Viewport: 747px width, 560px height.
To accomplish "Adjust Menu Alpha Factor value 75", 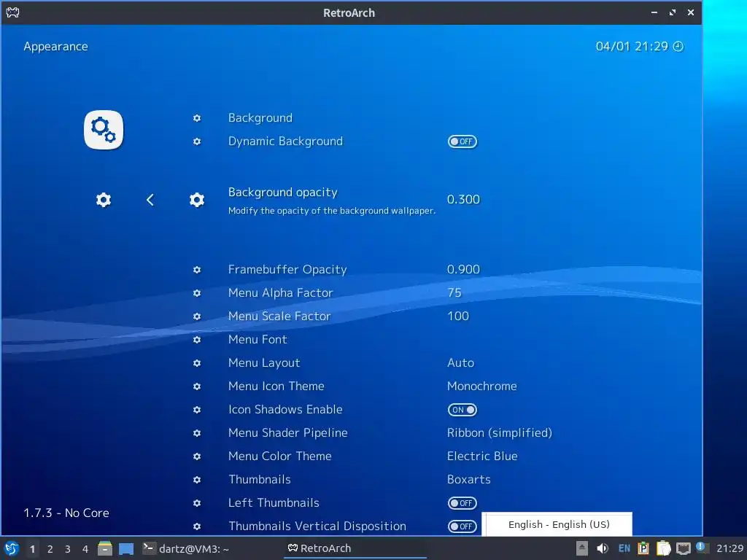I will point(454,293).
